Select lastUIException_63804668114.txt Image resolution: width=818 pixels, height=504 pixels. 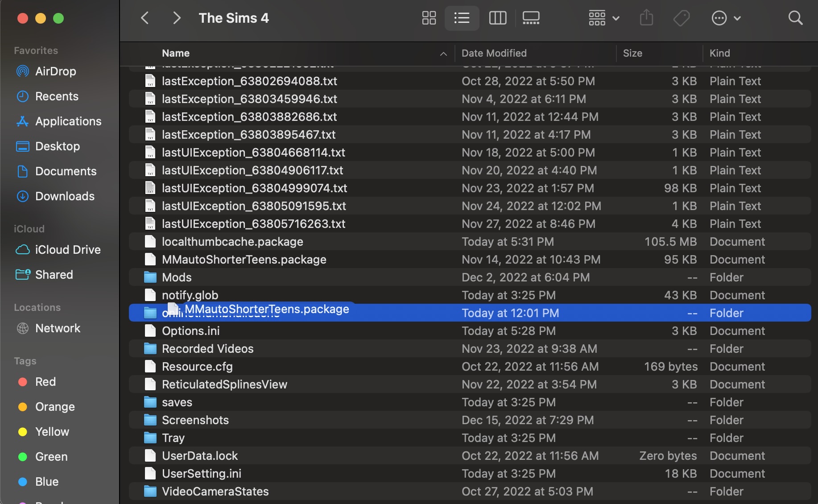tap(470, 153)
